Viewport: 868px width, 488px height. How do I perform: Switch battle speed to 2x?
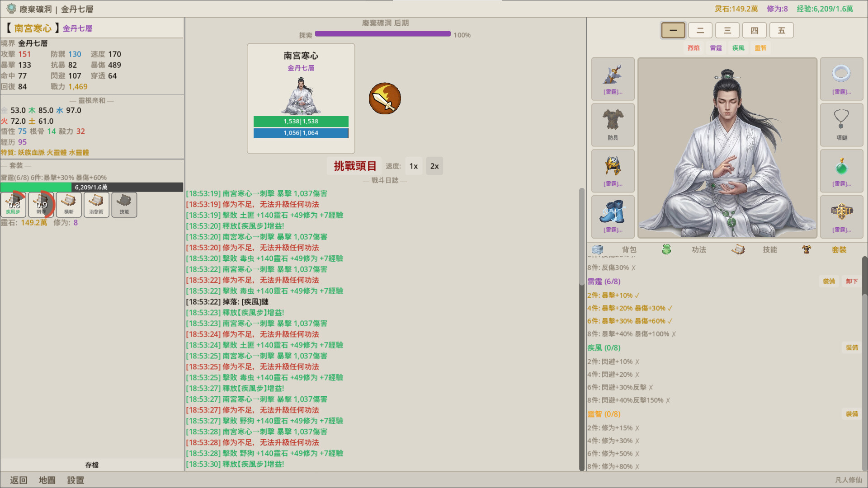434,166
